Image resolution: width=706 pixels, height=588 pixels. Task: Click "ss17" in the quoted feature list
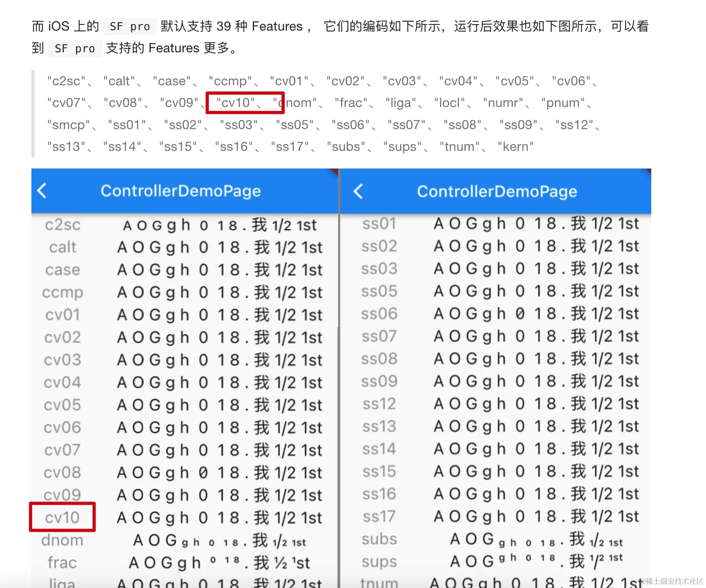[x=290, y=147]
